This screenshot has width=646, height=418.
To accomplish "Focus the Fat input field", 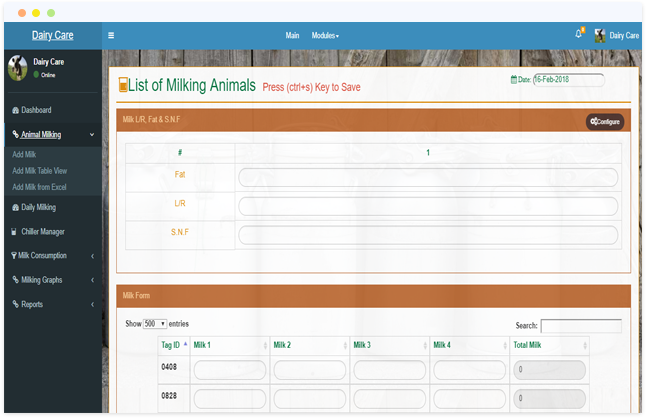I will pos(428,177).
